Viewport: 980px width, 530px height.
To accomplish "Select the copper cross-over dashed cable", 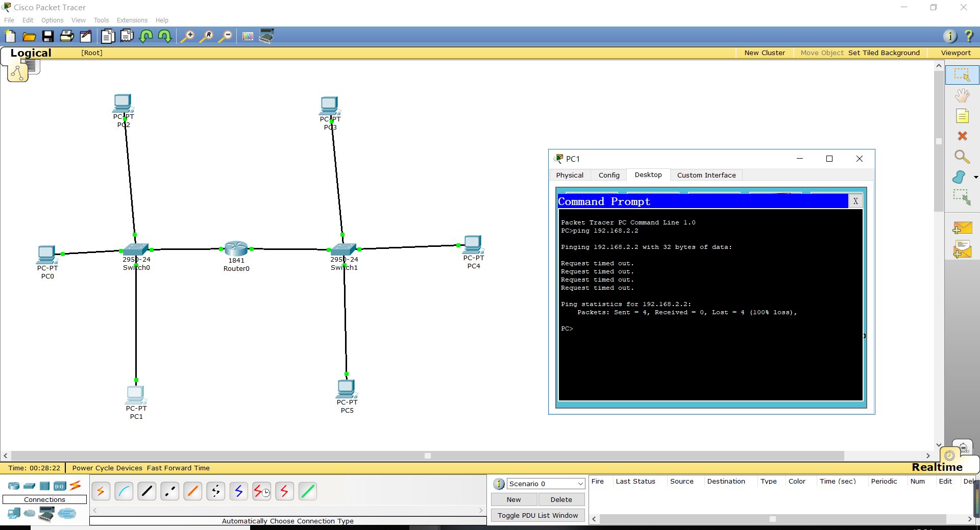I will click(x=170, y=491).
